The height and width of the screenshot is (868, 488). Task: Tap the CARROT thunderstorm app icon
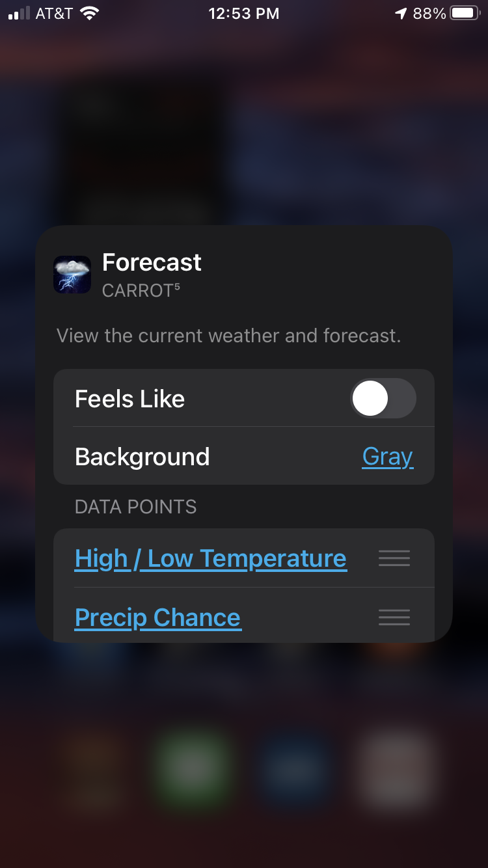pos(72,275)
